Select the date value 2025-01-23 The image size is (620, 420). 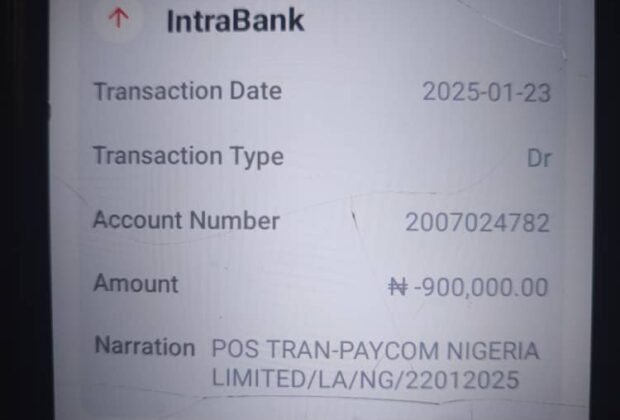point(486,93)
